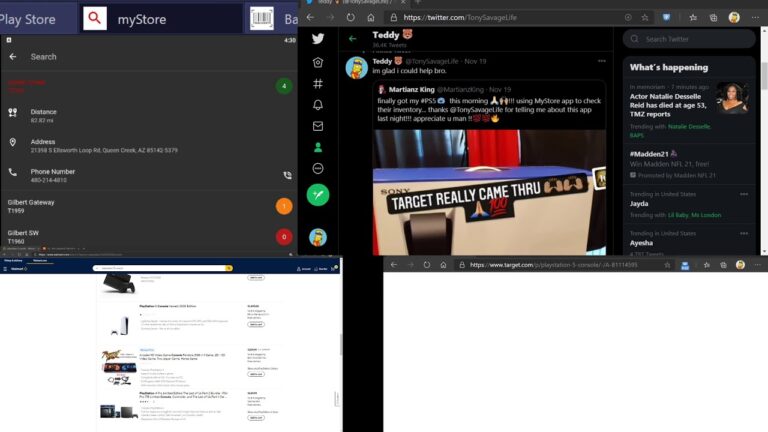Click the Home button in the Target browser

[x=443, y=264]
